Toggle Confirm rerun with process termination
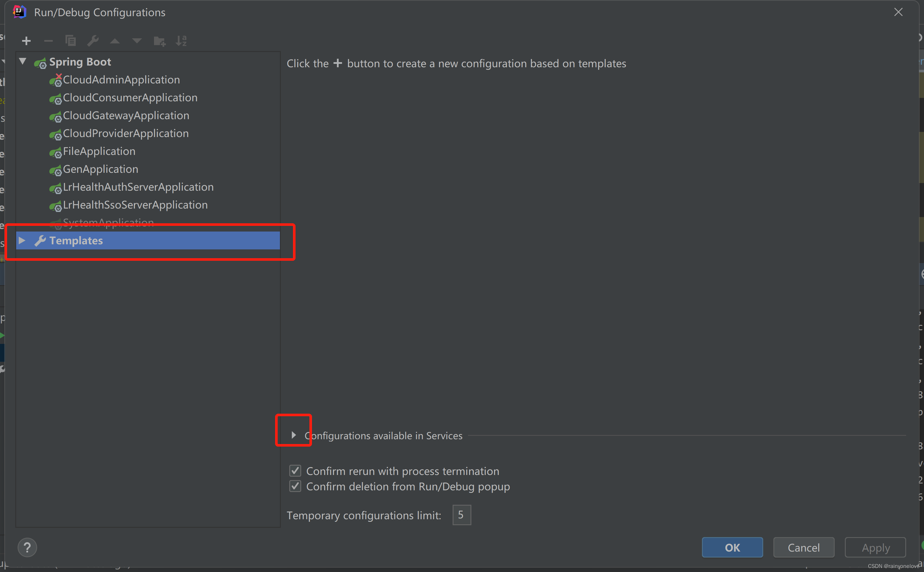 coord(295,471)
